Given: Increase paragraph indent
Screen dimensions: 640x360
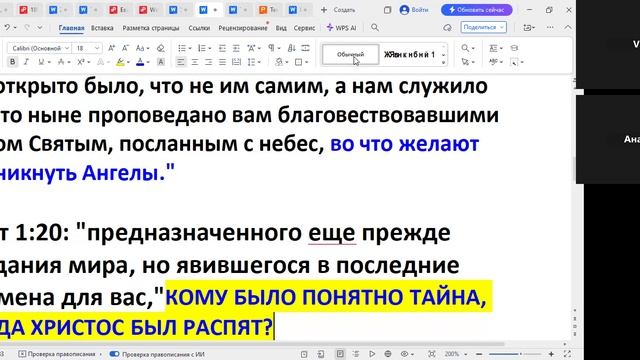Looking at the screenshot, I should [236, 48].
